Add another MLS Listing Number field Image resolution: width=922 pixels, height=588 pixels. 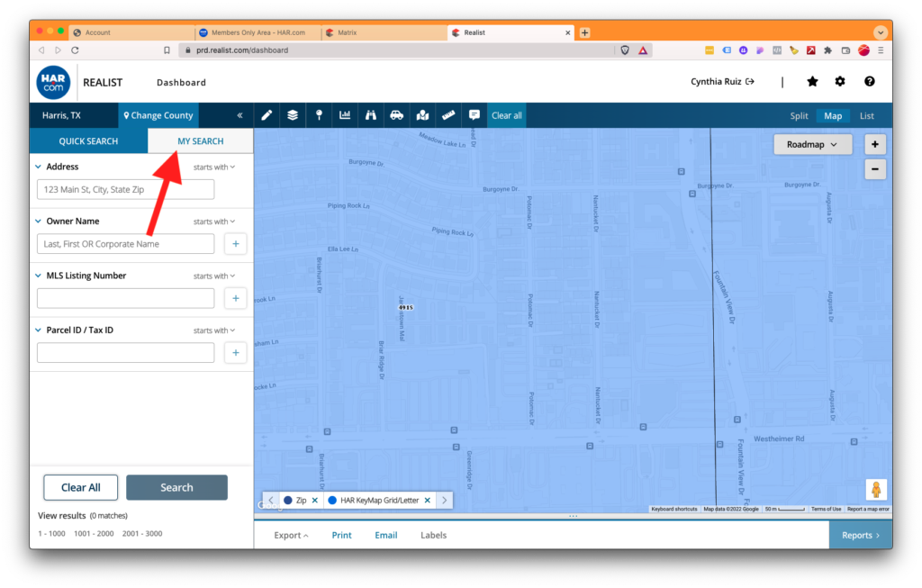tap(236, 298)
